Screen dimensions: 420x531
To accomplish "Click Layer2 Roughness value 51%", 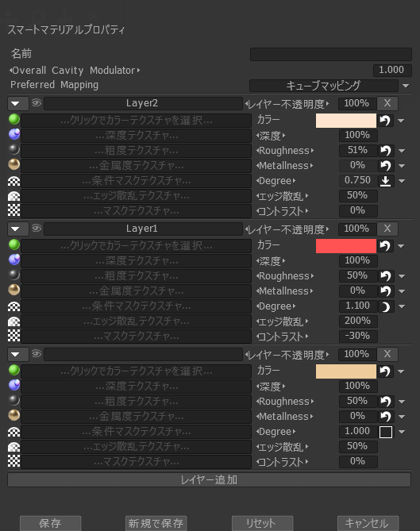I will pos(358,150).
